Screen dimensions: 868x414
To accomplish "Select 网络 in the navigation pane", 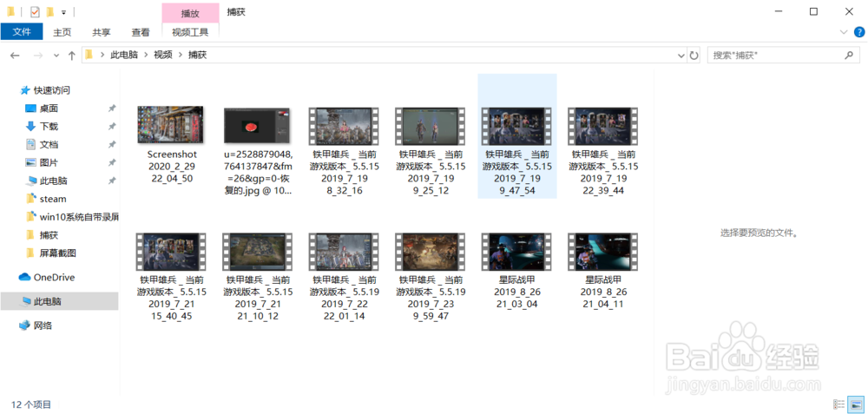I will click(43, 325).
